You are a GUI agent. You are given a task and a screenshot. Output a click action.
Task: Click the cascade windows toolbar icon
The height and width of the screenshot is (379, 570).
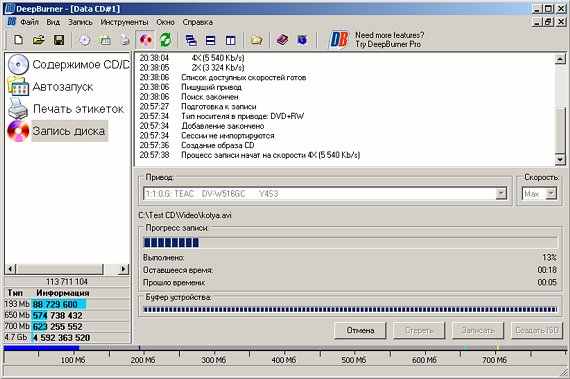191,40
